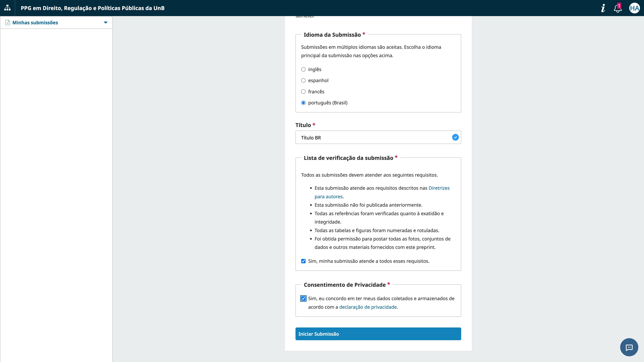Uncheck the submission requirements checkbox

(x=303, y=261)
